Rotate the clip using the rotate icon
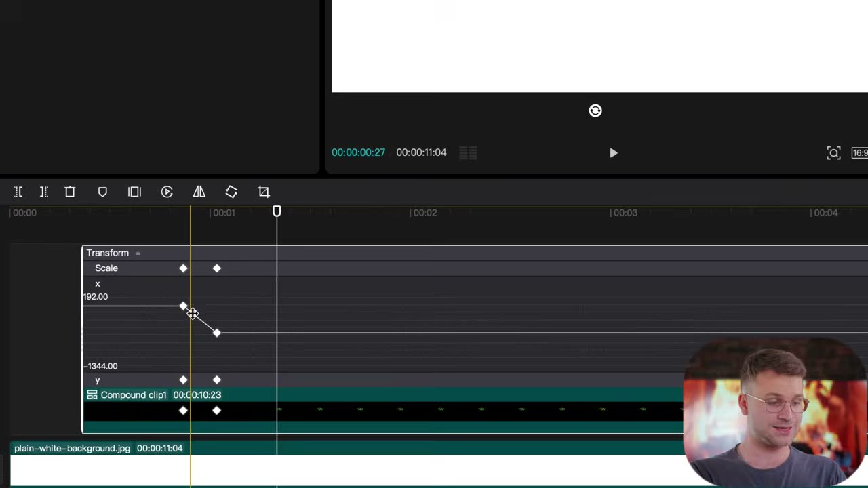The width and height of the screenshot is (868, 488). pos(231,192)
